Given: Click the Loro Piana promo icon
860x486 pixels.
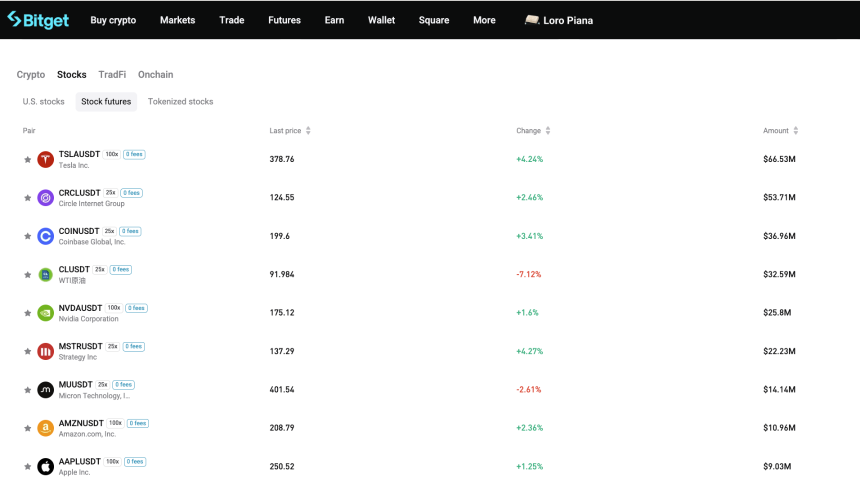Looking at the screenshot, I should coord(531,20).
